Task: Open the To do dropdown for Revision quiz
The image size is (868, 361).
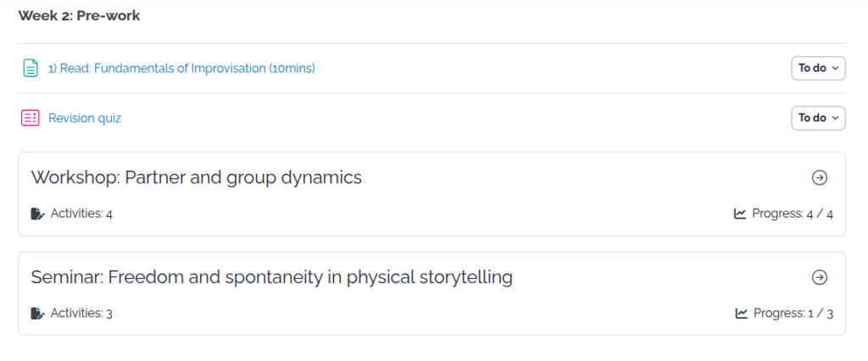Action: [817, 118]
